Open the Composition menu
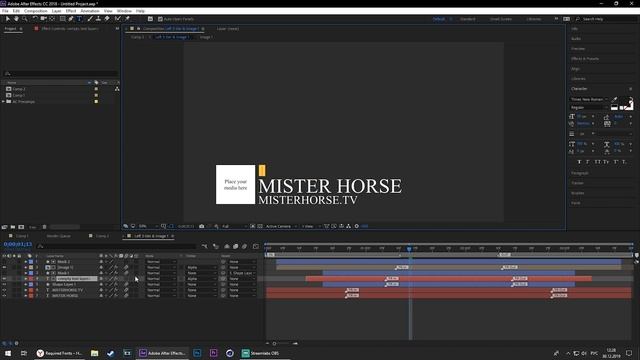The height and width of the screenshot is (360, 640). point(36,11)
